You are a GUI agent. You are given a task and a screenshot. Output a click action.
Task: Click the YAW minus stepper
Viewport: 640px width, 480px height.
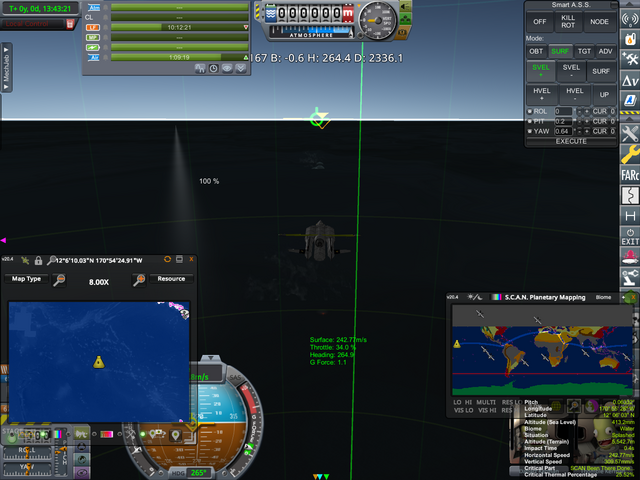pos(579,131)
